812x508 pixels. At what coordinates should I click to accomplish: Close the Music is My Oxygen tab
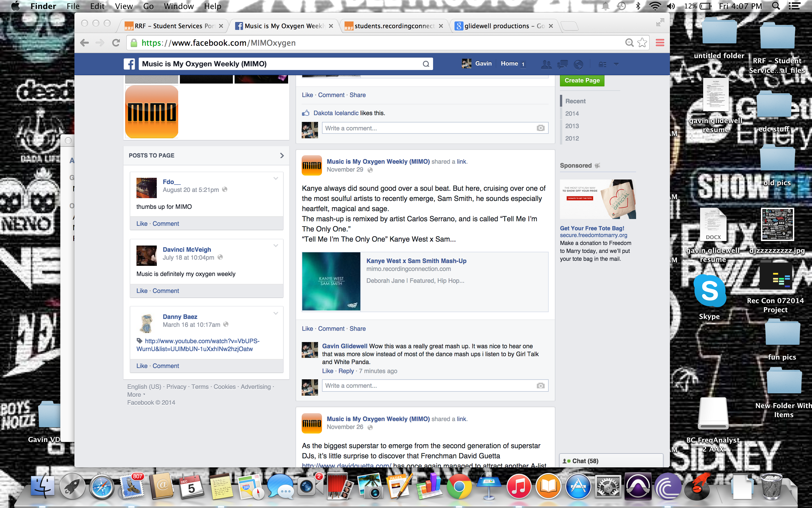tap(331, 26)
